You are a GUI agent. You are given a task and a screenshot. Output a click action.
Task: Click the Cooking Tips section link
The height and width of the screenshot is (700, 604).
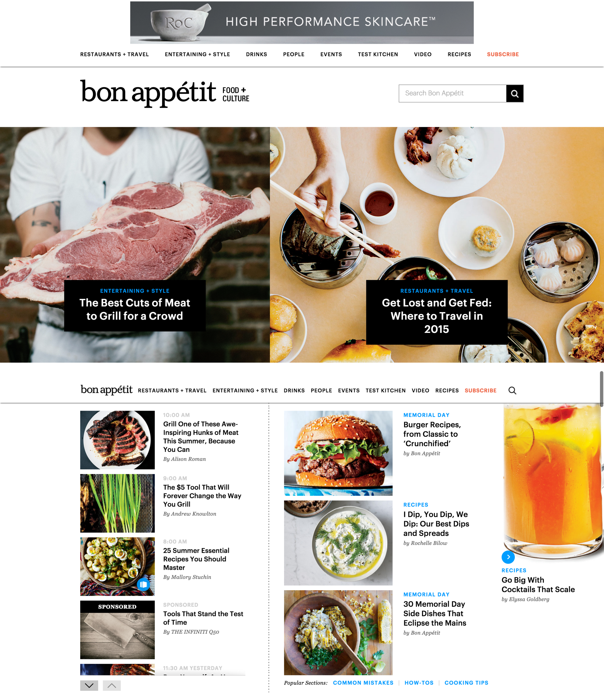[x=466, y=683]
